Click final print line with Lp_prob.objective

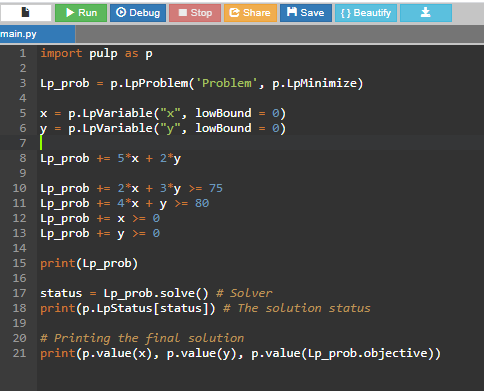click(240, 354)
